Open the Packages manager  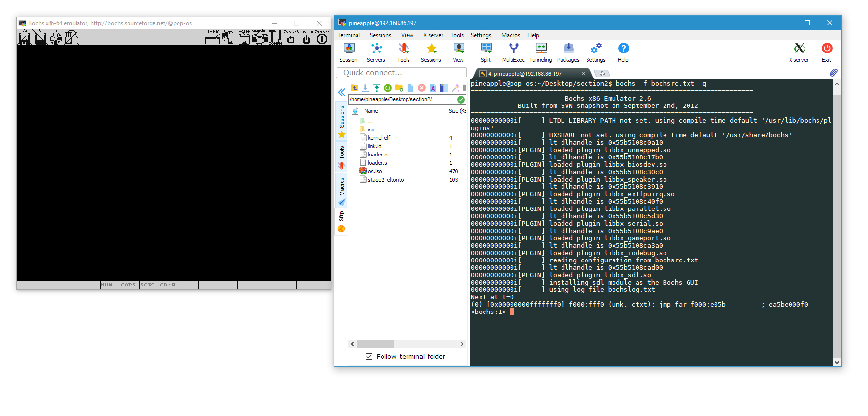(568, 52)
